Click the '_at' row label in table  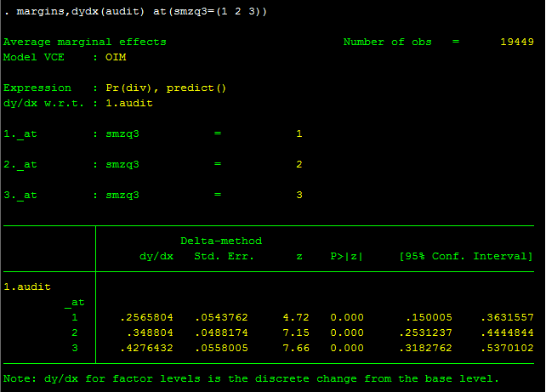75,303
